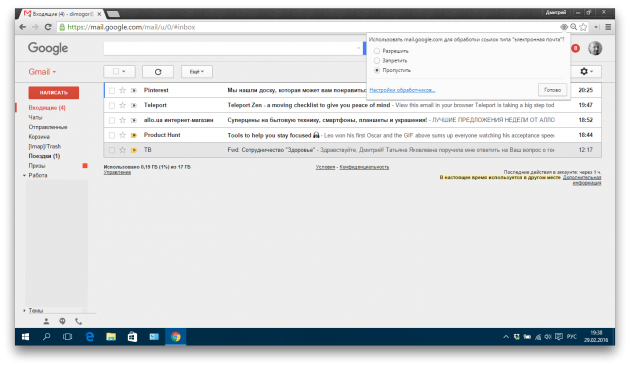Toggle importance marker on TB email
This screenshot has height=367, width=630.
[x=134, y=150]
